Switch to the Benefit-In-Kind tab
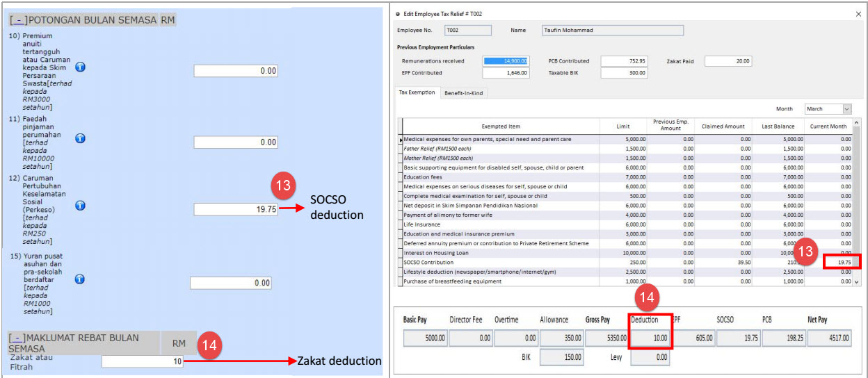Screen dimensions: 868x378 [463, 92]
